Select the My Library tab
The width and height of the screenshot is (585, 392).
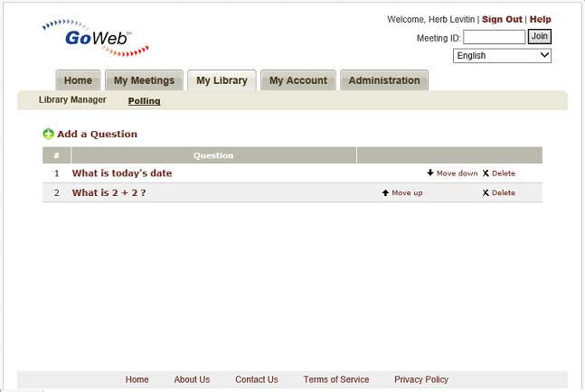(x=222, y=80)
